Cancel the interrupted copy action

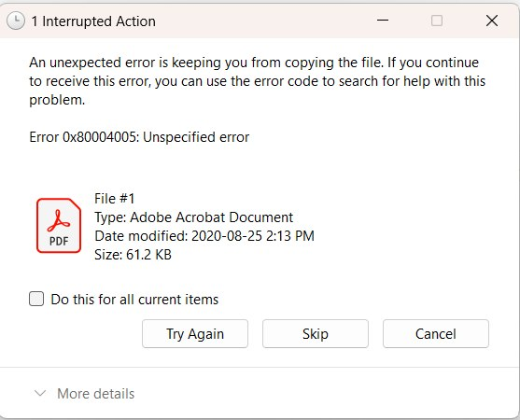pos(436,334)
